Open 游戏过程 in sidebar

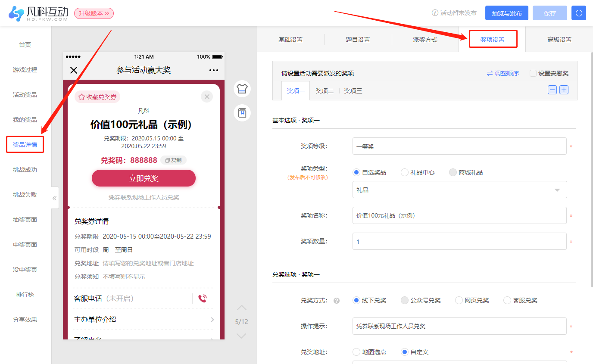click(x=25, y=70)
